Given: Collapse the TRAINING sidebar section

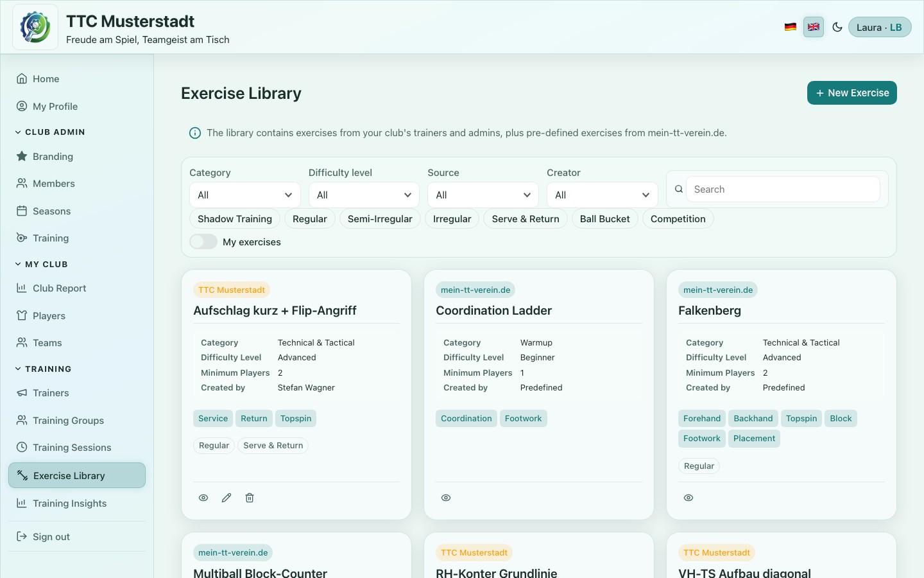Looking at the screenshot, I should click(44, 369).
